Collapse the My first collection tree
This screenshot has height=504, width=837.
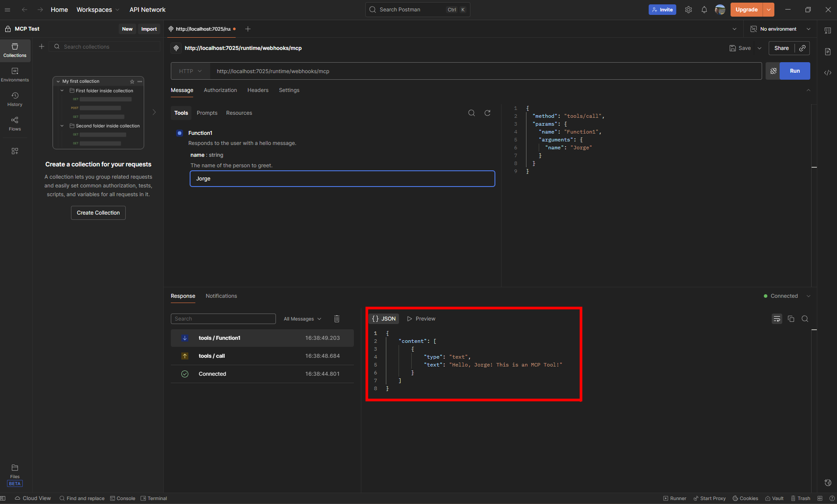[58, 81]
